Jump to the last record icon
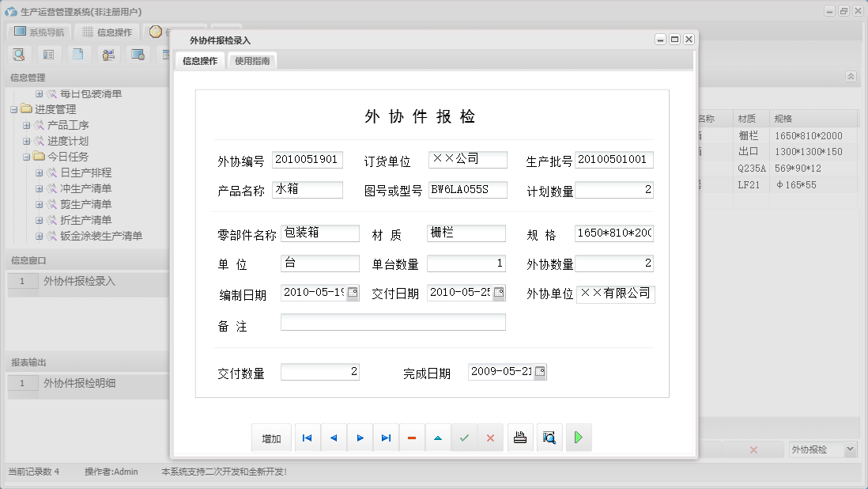This screenshot has width=868, height=489. 386,437
